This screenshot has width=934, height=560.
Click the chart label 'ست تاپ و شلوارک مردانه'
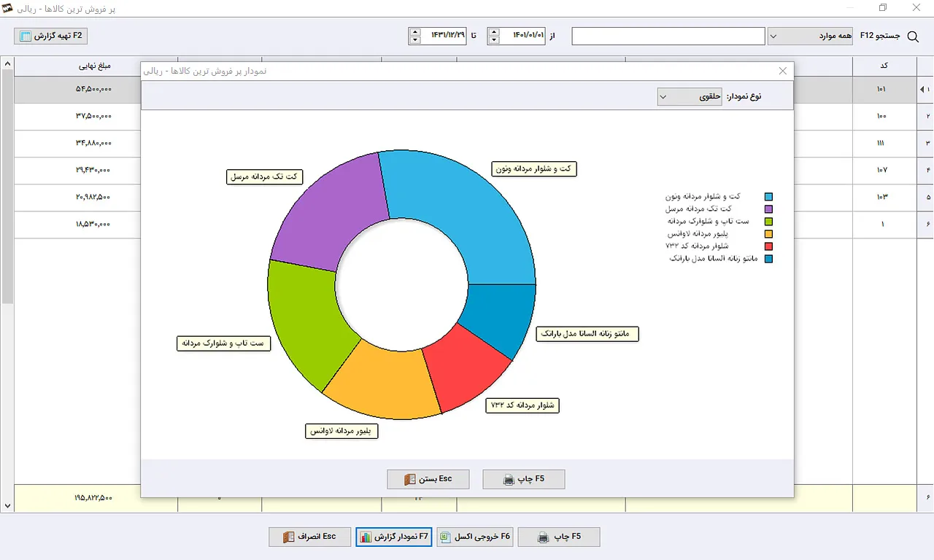pyautogui.click(x=224, y=343)
